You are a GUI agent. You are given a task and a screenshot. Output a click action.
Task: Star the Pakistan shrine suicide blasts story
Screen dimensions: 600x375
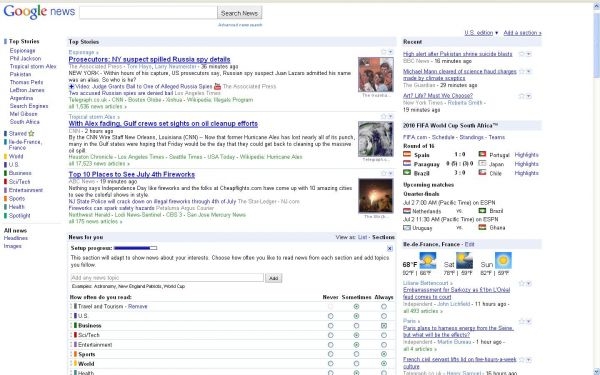coord(522,54)
